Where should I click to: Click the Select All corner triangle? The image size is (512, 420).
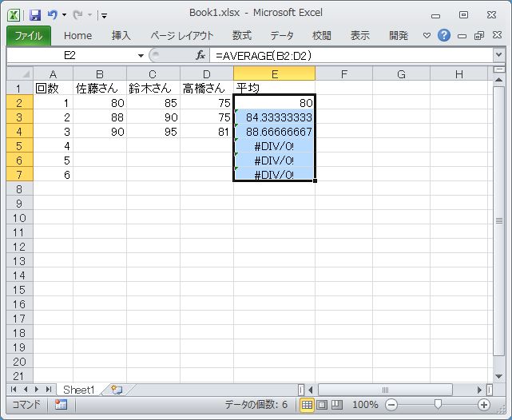(x=20, y=74)
